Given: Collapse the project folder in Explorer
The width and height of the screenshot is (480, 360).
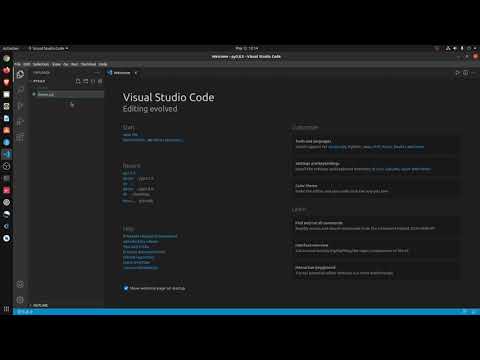Looking at the screenshot, I should pyautogui.click(x=39, y=81).
